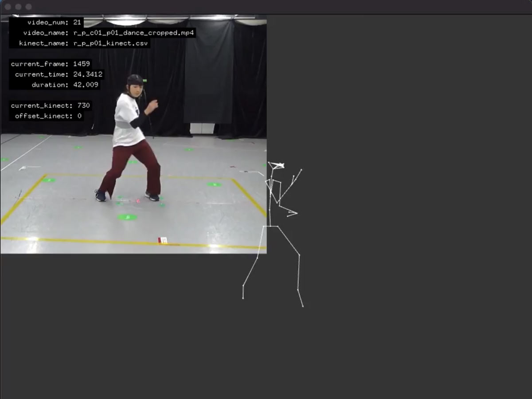The height and width of the screenshot is (399, 532).
Task: Click the white box beside the black curtain
Action: click(x=202, y=128)
